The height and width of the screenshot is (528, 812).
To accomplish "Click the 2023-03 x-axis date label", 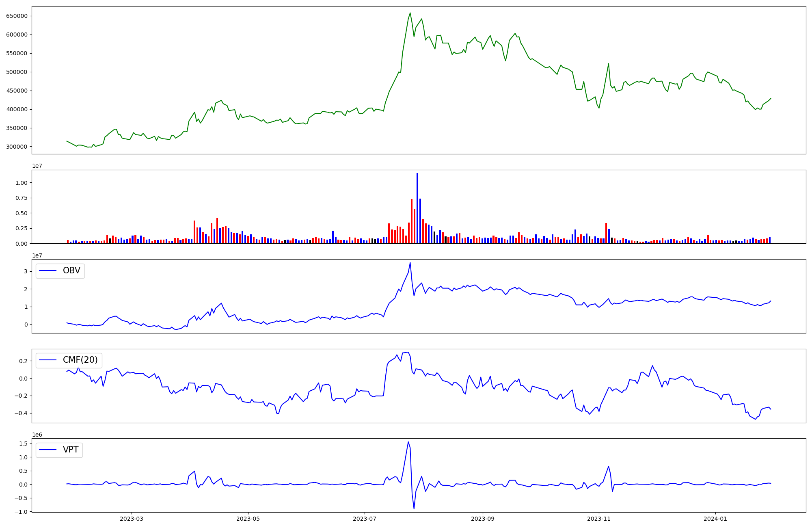I will [x=131, y=519].
